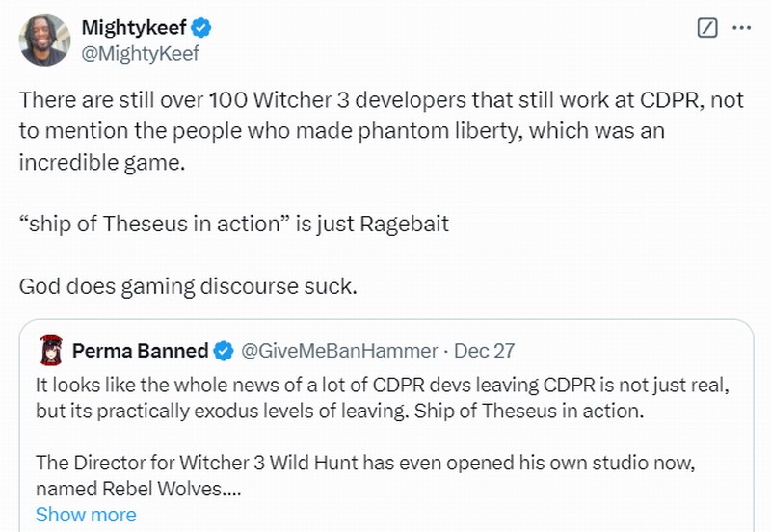The image size is (771, 532).
Task: Click the "incredible game." line
Action: click(100, 162)
